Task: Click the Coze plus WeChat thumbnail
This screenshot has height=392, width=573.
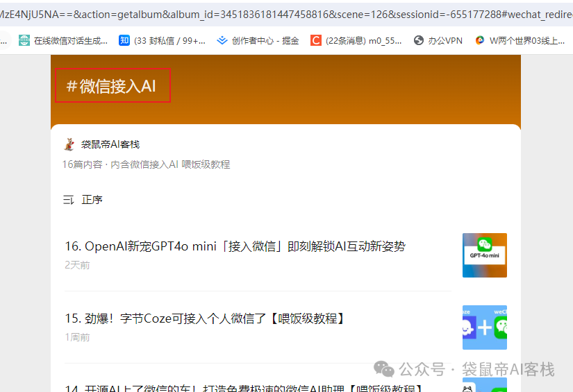Action: pyautogui.click(x=485, y=327)
